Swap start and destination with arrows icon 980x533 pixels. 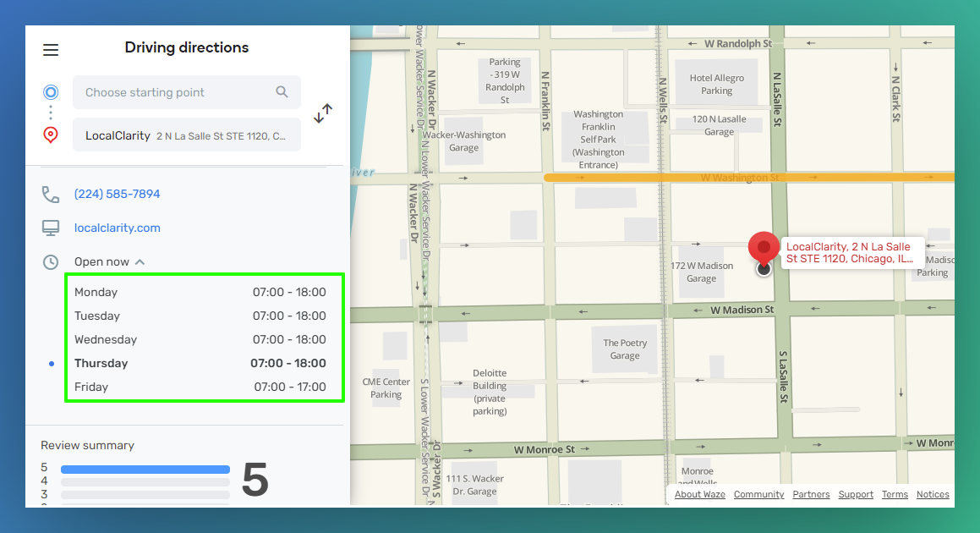coord(323,113)
